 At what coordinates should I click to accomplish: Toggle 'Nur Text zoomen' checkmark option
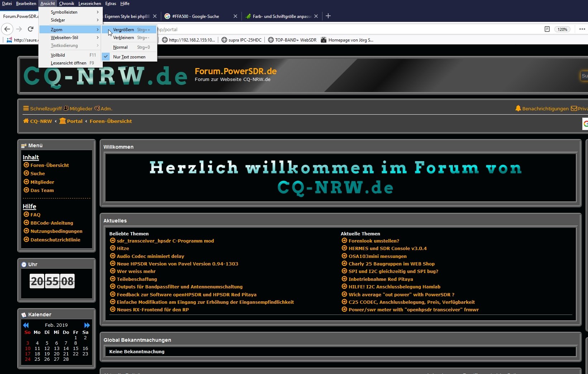pyautogui.click(x=129, y=57)
